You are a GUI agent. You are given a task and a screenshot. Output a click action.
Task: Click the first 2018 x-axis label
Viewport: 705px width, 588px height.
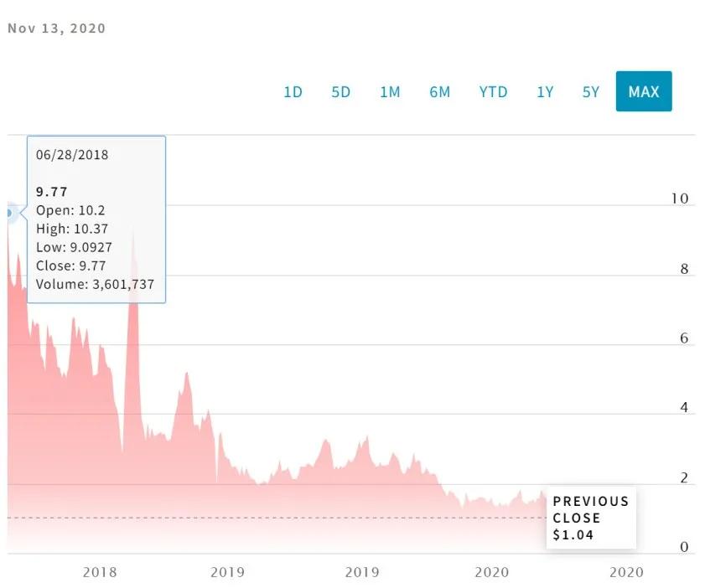click(x=100, y=572)
